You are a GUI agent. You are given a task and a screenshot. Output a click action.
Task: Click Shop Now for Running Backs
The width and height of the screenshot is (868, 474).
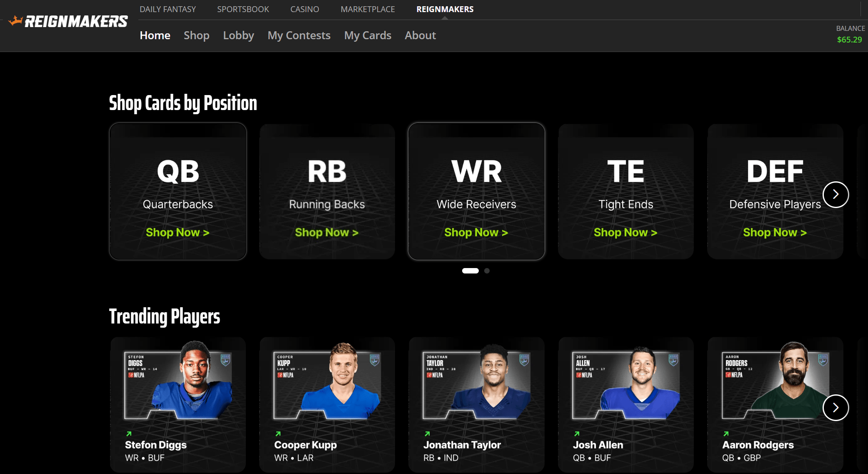(x=327, y=232)
